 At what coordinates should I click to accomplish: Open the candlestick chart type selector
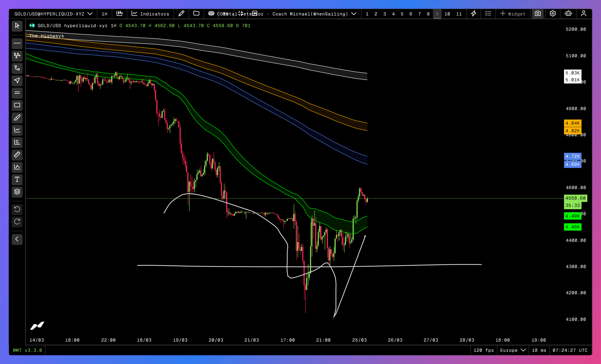(x=120, y=14)
